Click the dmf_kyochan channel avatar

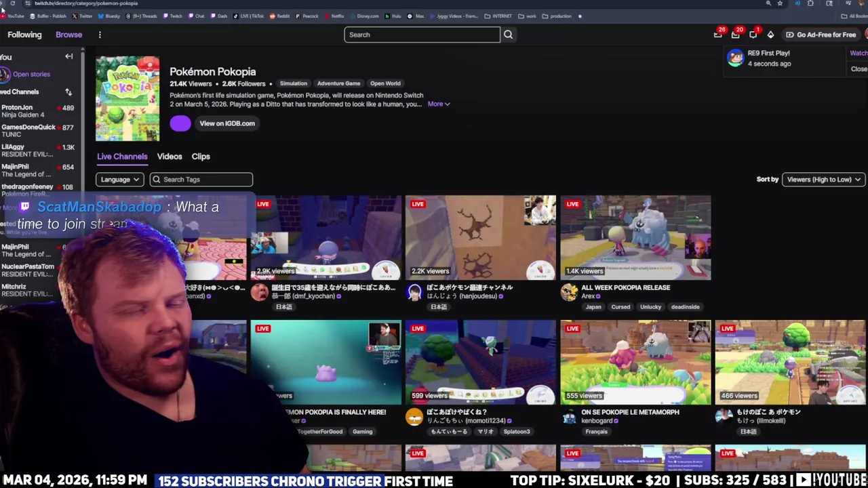coord(260,292)
